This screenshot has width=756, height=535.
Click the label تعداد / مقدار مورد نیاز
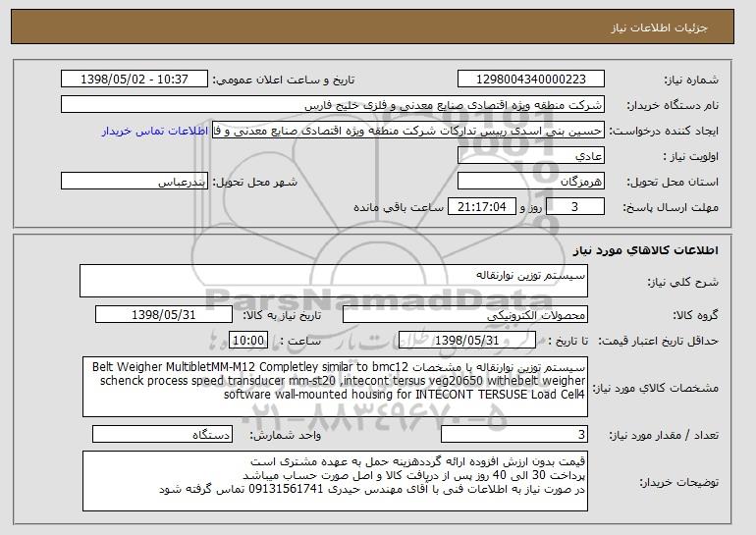664,436
